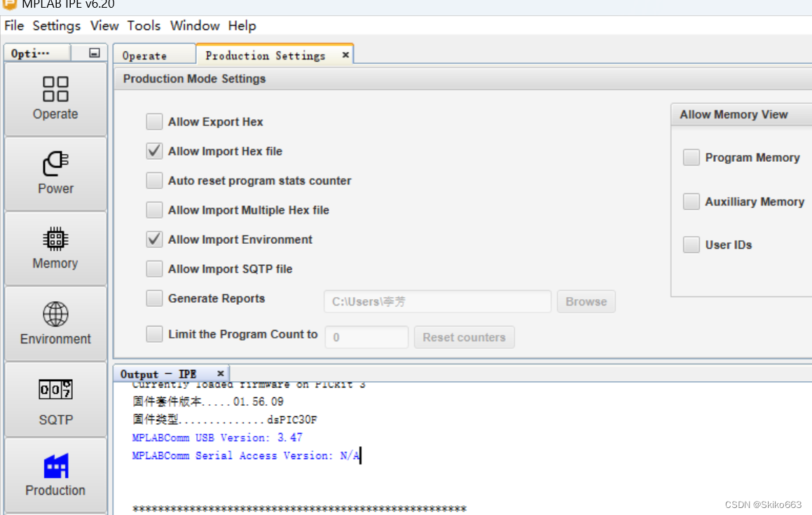Click the Browse button for reports

[586, 301]
